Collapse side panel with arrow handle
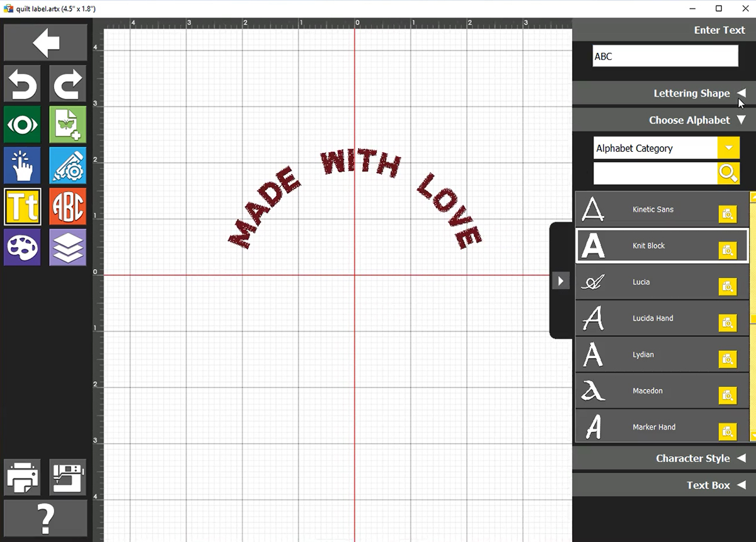The image size is (756, 542). coord(561,280)
